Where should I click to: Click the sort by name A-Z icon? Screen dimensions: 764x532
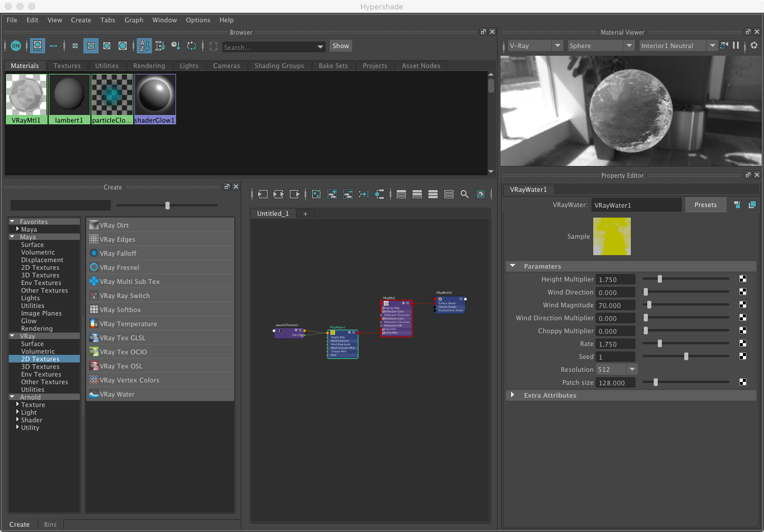pyautogui.click(x=144, y=46)
